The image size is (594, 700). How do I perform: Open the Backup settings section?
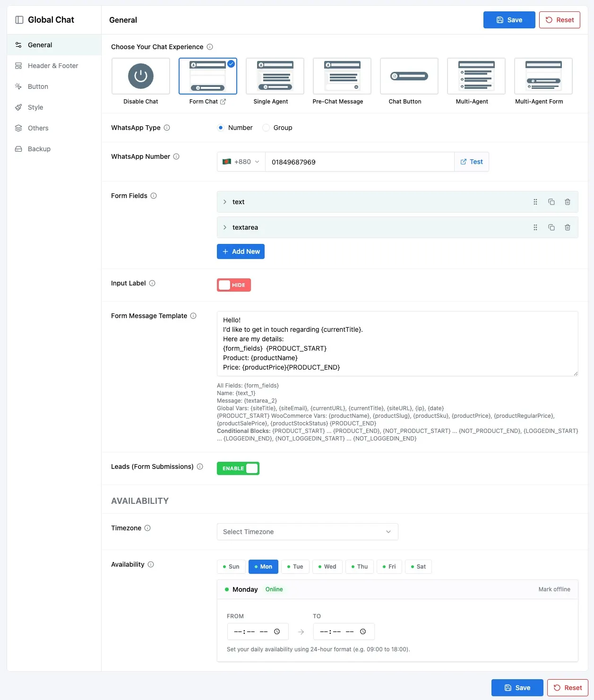coord(54,149)
